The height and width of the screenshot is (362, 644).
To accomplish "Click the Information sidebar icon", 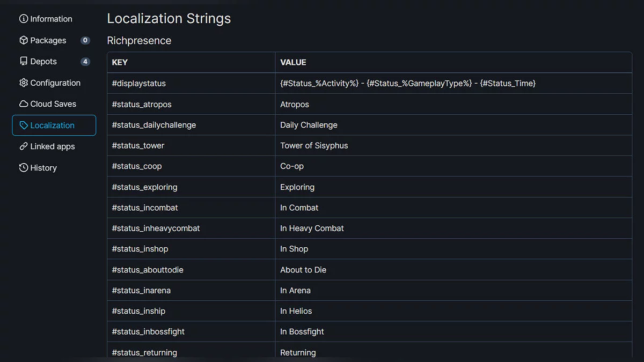I will [24, 19].
